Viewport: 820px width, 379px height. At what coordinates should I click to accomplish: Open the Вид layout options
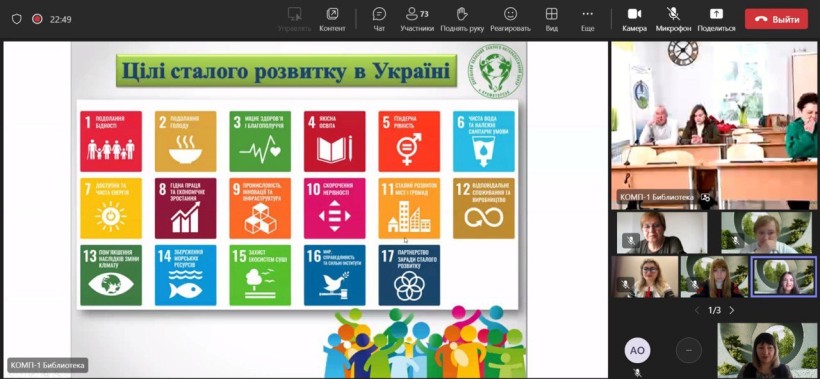[x=551, y=19]
